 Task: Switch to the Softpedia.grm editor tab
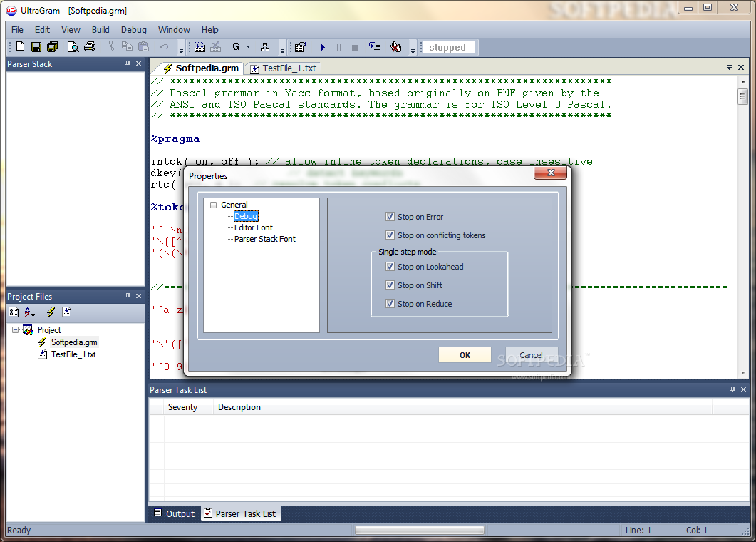click(x=201, y=68)
